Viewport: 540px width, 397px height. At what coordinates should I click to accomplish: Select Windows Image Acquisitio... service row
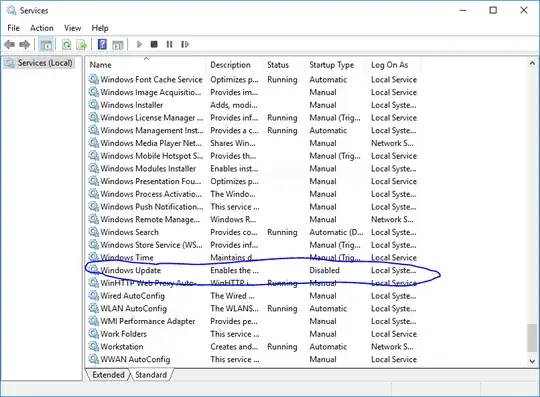[x=253, y=92]
